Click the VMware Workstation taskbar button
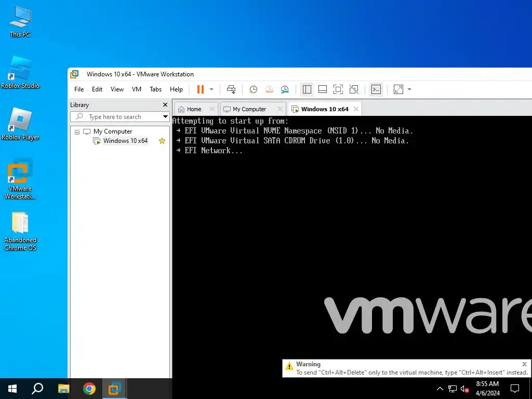The height and width of the screenshot is (399, 532). (x=114, y=389)
